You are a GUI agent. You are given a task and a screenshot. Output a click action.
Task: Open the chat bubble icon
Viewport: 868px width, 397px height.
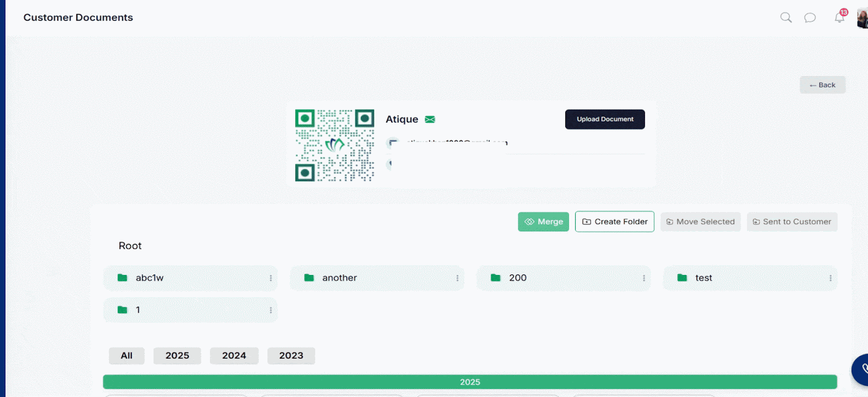[x=810, y=18]
